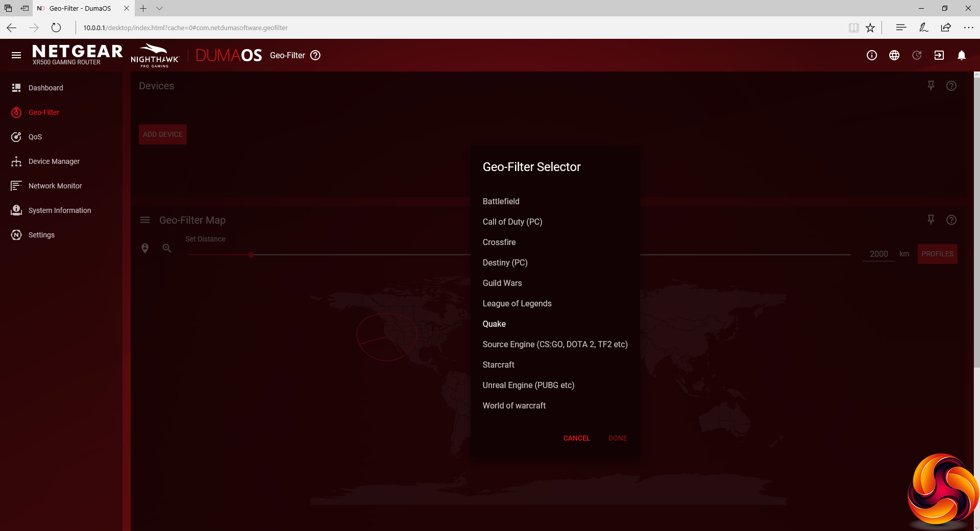
Task: Click the logout arrow icon
Action: tap(939, 55)
